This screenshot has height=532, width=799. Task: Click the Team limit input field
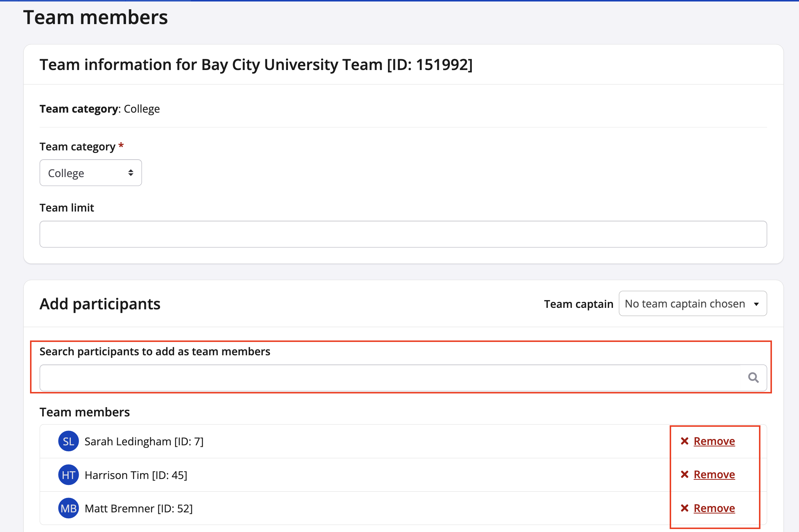click(403, 234)
